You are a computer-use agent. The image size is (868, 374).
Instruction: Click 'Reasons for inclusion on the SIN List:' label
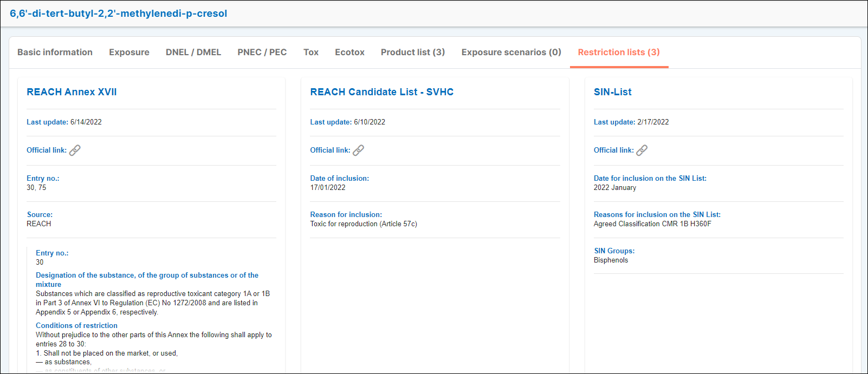[657, 214]
